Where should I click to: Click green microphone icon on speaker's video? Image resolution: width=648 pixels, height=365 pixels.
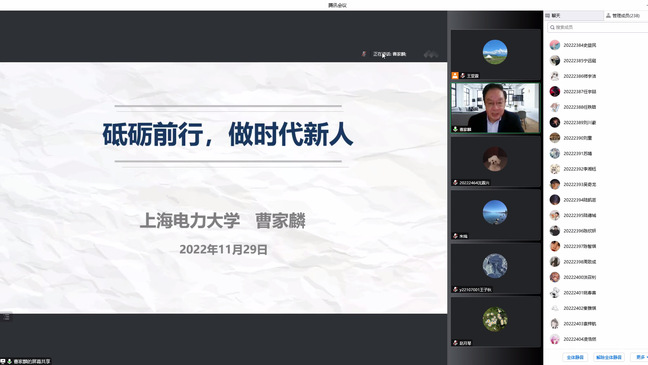pos(455,129)
